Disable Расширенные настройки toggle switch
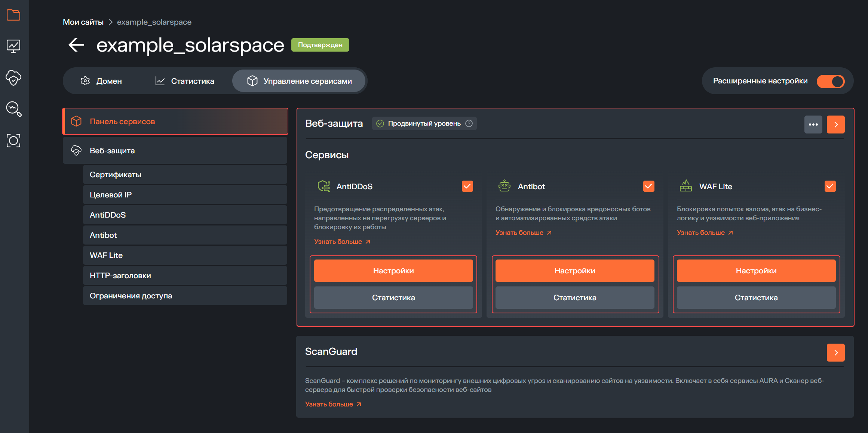The width and height of the screenshot is (868, 433). [830, 81]
